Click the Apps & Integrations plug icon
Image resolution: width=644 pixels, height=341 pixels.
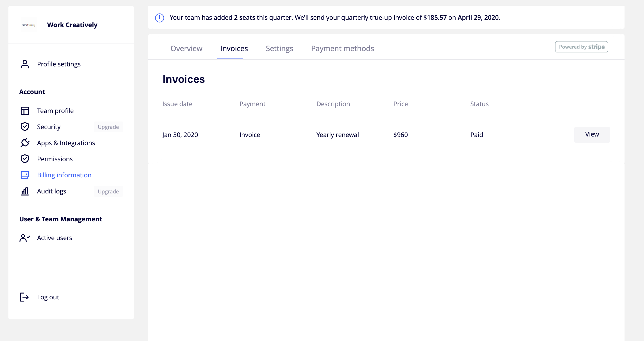coord(25,143)
